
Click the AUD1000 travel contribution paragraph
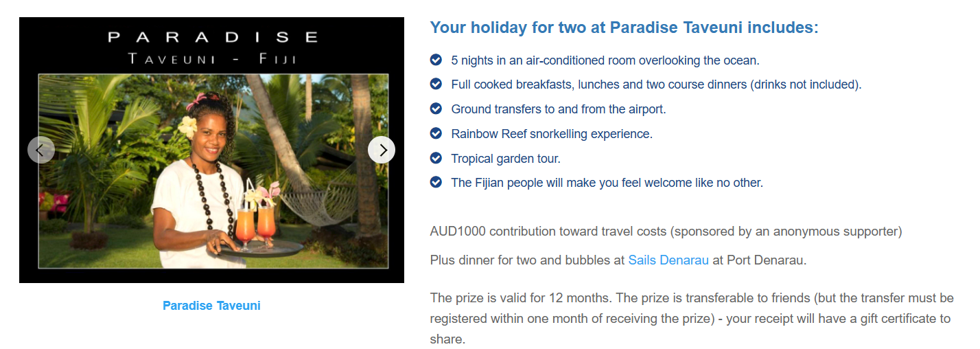666,232
